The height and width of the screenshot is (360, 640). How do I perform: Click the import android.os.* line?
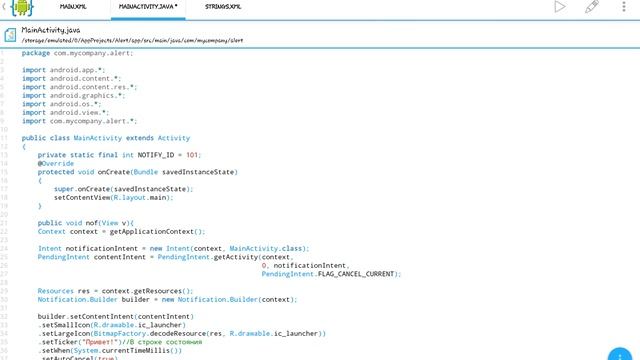pyautogui.click(x=61, y=104)
